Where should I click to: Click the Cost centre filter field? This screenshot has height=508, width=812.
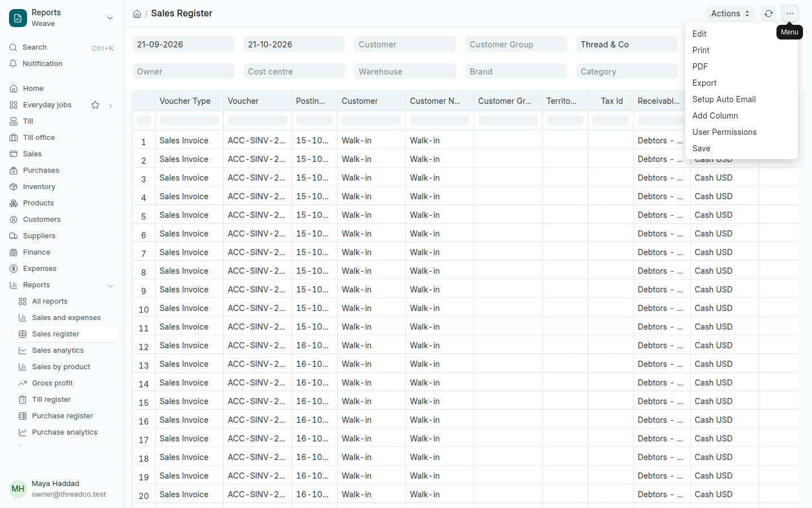[x=294, y=72]
